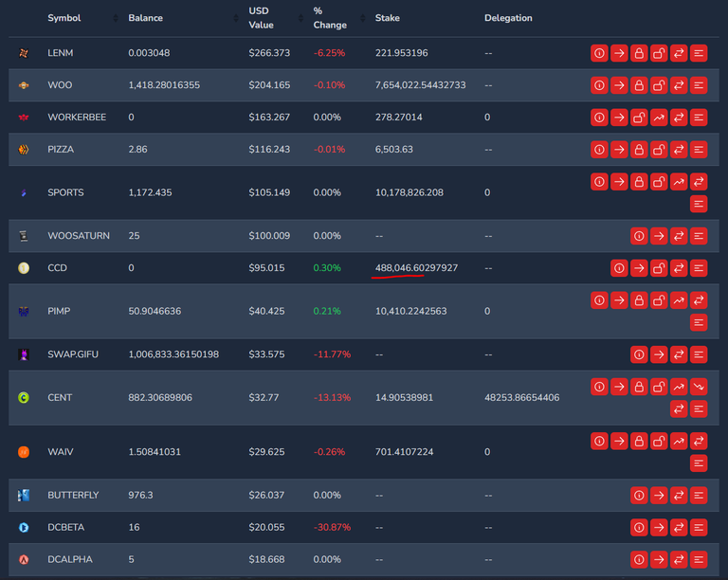Open token info for BUTTERFLY
Screen dimensions: 728x580
639,495
